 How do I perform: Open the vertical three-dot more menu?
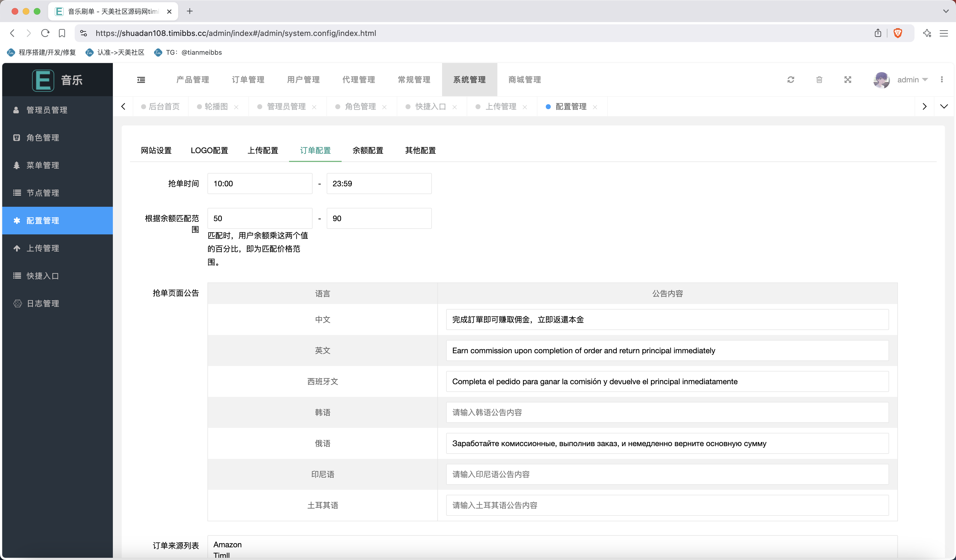pyautogui.click(x=942, y=79)
